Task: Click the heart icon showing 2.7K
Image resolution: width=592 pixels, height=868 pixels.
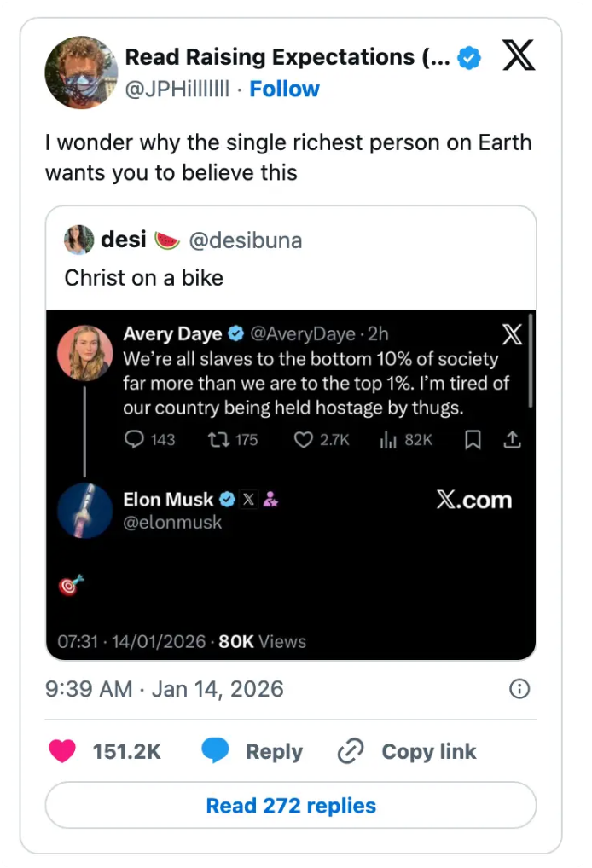Action: pos(302,439)
